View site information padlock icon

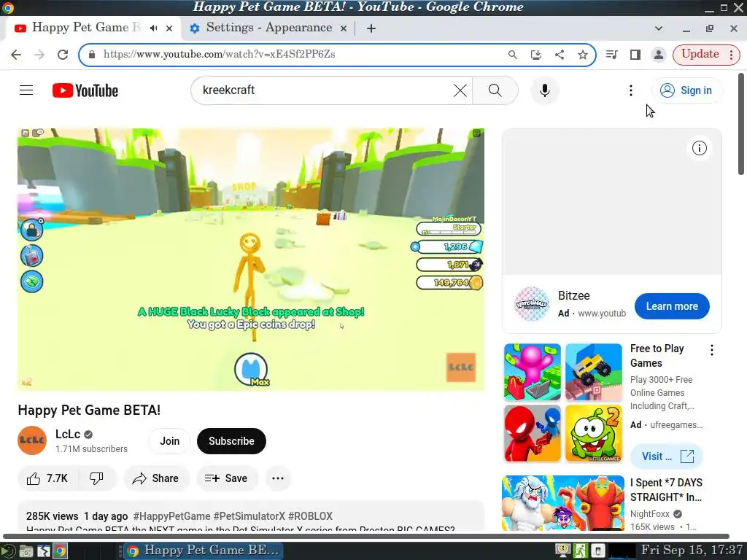[x=92, y=54]
